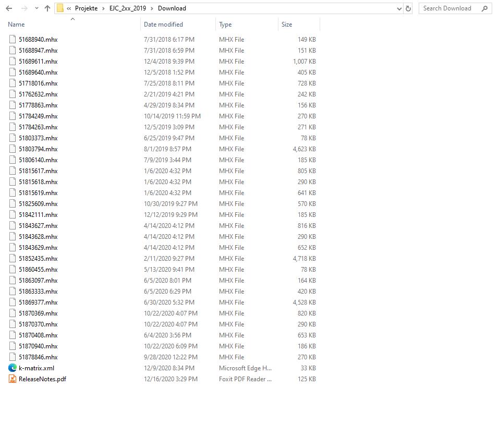This screenshot has height=448, width=499.
Task: Click the forward navigation arrow
Action: [x=24, y=8]
